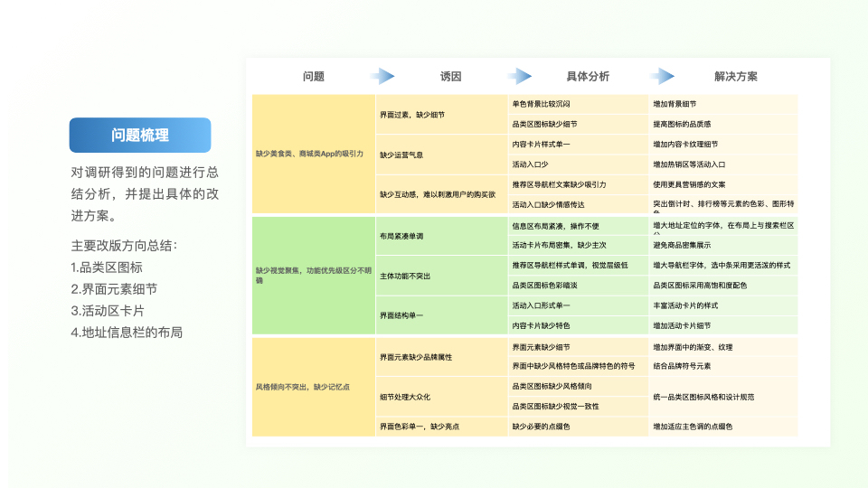The height and width of the screenshot is (488, 868).
Task: Click solution cell '使用更具营销感的文案'
Action: point(723,184)
